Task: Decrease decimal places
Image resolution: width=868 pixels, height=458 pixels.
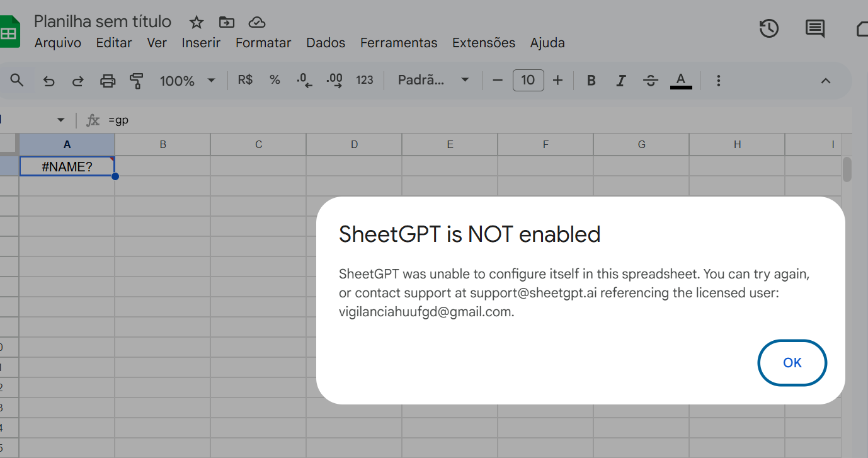Action: point(304,81)
